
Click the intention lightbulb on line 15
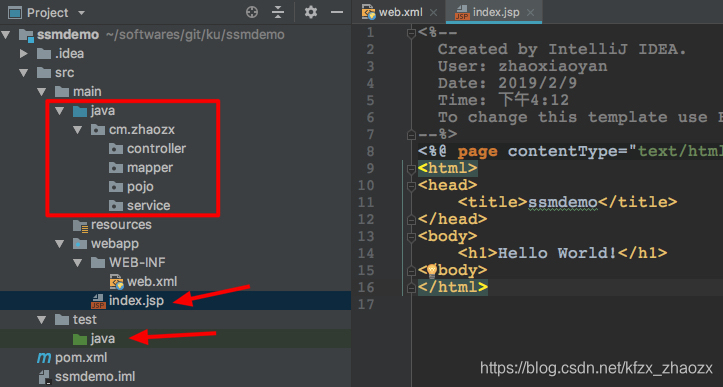point(432,270)
